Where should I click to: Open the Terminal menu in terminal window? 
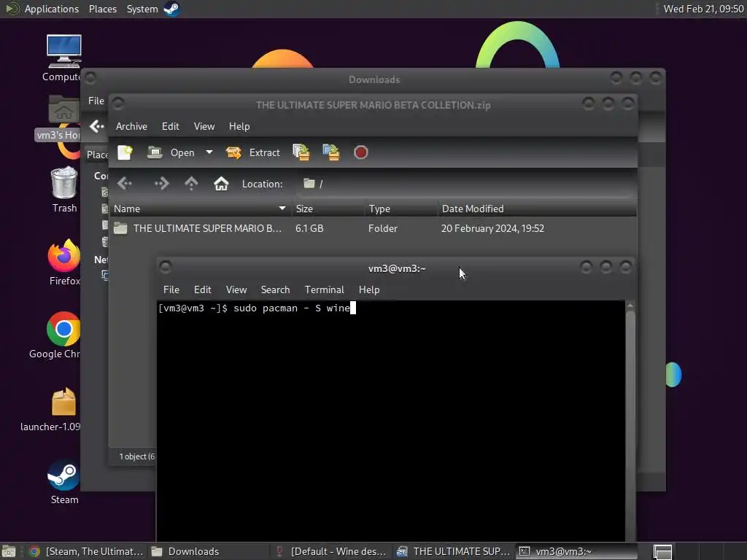pos(325,289)
